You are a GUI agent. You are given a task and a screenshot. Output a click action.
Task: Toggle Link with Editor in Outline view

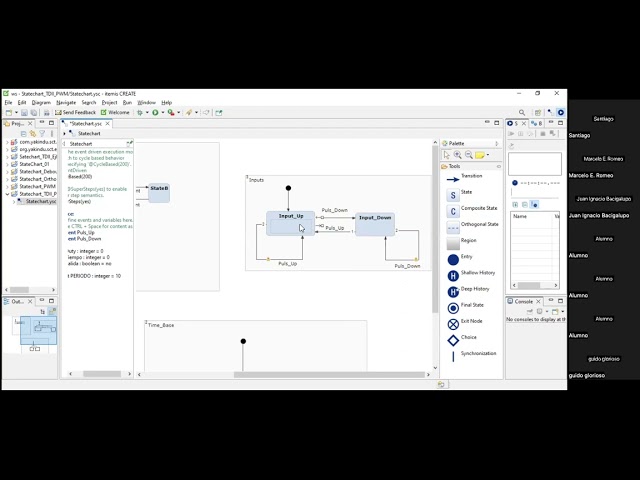click(x=52, y=311)
